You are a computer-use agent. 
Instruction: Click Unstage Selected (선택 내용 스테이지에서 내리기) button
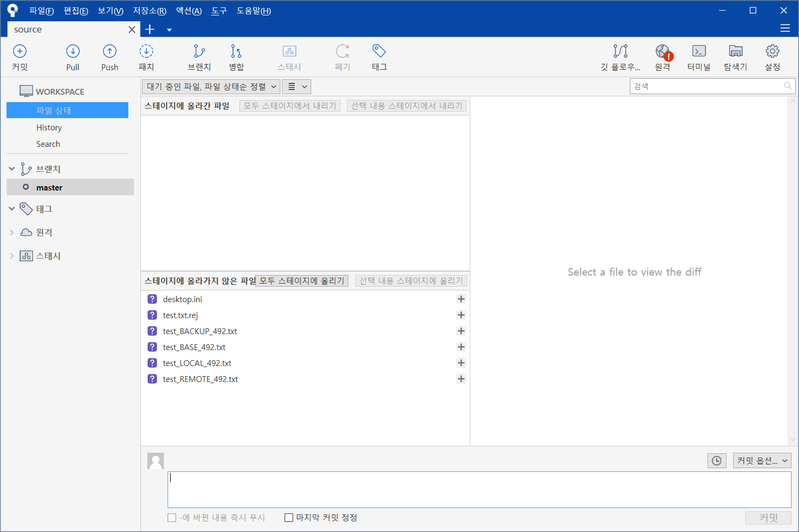[x=407, y=106]
